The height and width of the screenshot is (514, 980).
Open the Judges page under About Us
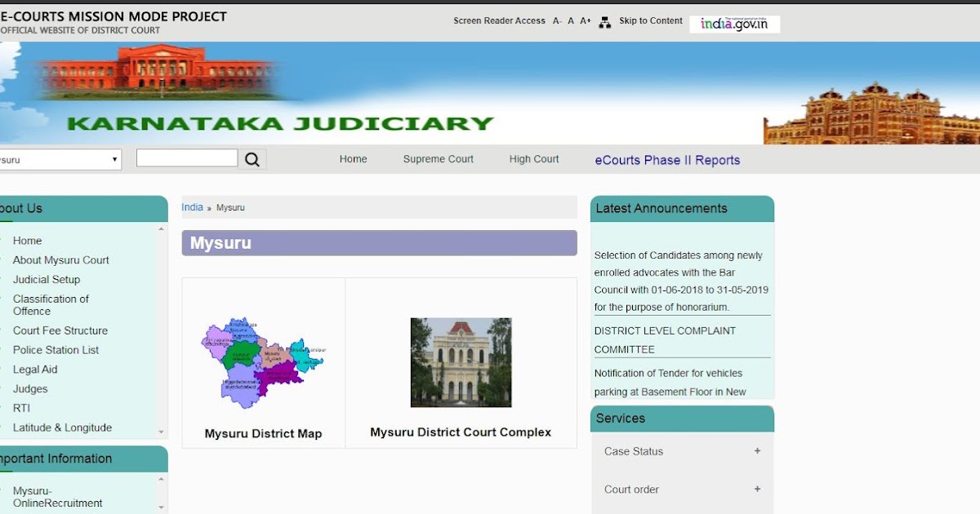click(x=30, y=388)
